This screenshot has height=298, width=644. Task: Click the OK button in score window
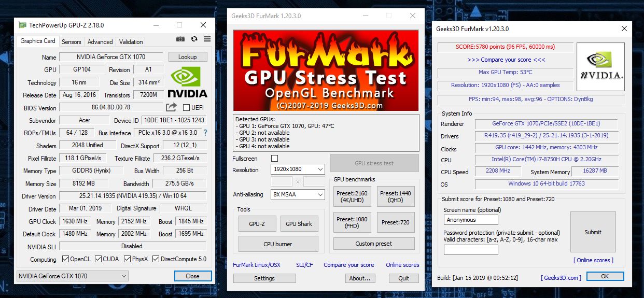(605, 277)
